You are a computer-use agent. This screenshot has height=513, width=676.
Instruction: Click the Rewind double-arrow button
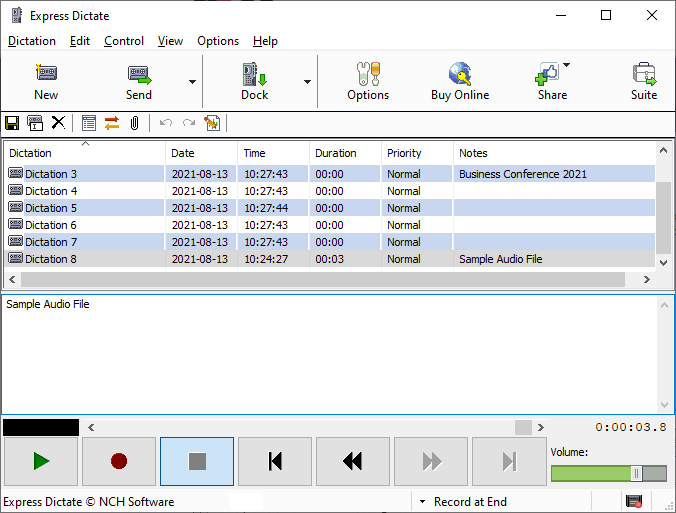(353, 461)
